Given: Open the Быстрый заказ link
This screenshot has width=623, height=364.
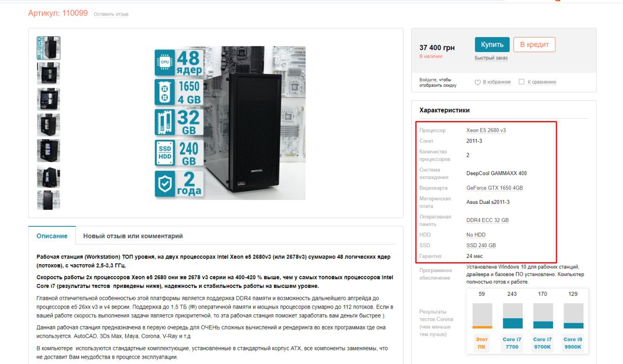Looking at the screenshot, I should 491,58.
